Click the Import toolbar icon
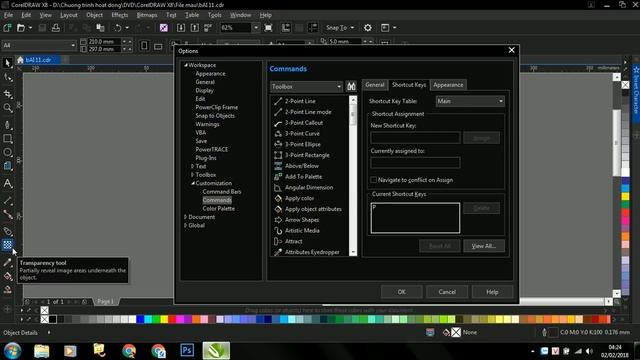The height and width of the screenshot is (360, 640). 181,28
